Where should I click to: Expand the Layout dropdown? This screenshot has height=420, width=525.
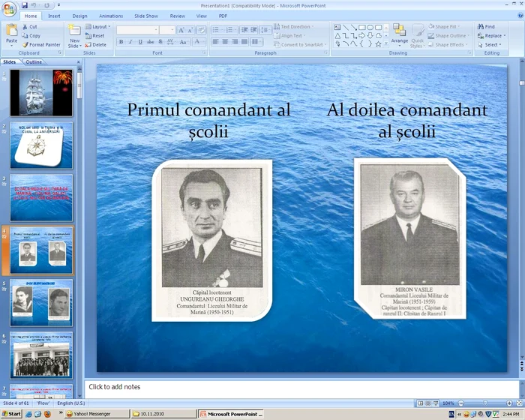coord(97,26)
